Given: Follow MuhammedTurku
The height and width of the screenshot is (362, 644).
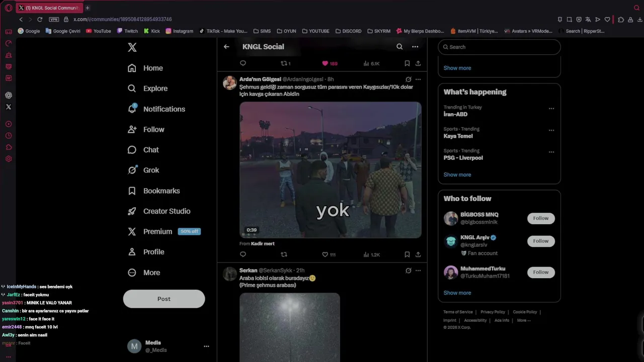Looking at the screenshot, I should tap(541, 272).
